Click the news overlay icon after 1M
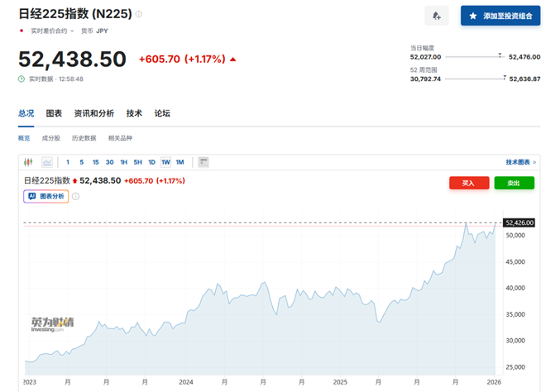The height and width of the screenshot is (392, 546). 204,162
